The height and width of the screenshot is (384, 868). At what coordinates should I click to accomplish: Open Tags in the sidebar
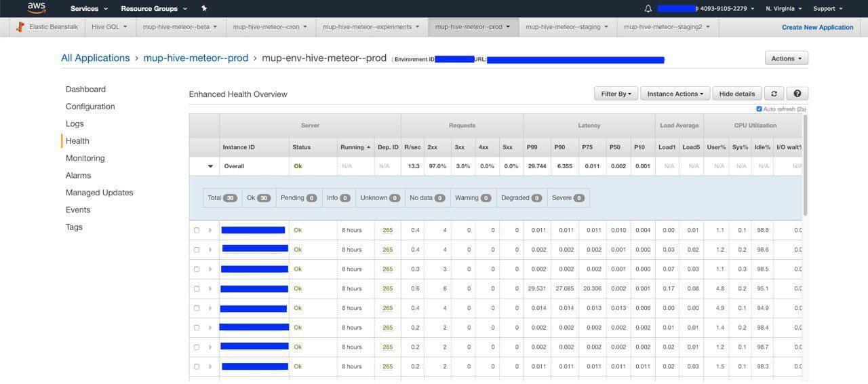point(74,227)
